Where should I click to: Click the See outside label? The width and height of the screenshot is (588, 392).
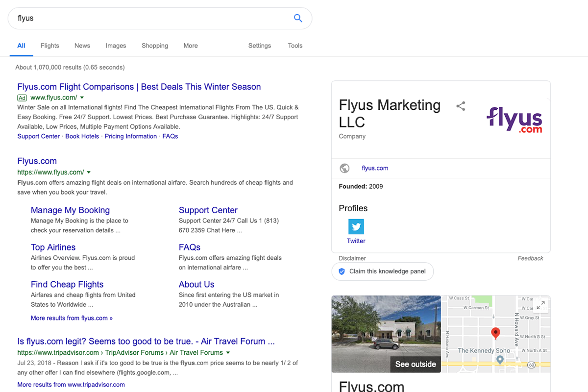point(416,364)
